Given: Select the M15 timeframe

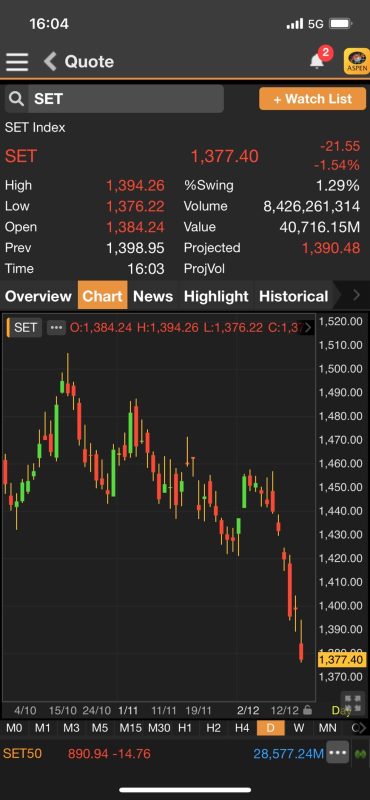Looking at the screenshot, I should pyautogui.click(x=130, y=728).
